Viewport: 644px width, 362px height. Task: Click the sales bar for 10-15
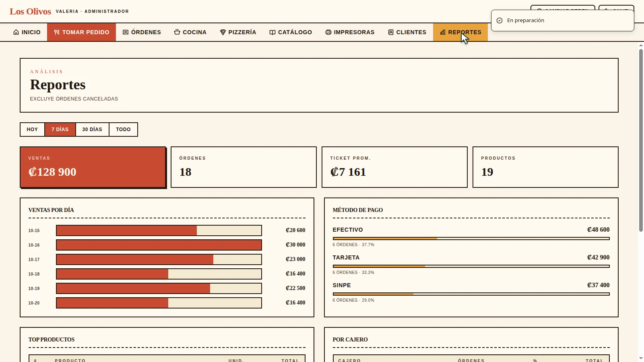coord(159,230)
